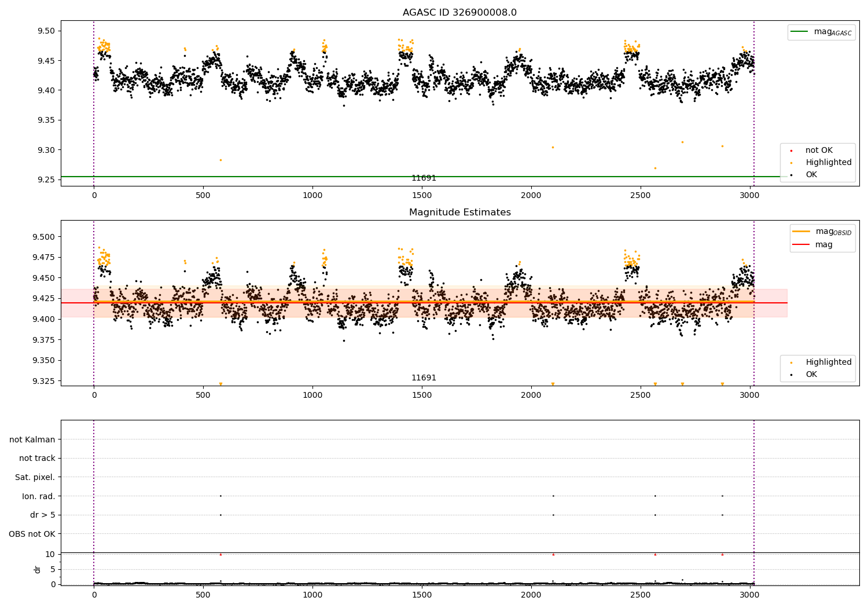Viewport: 868px width, 608px height.
Task: Click the orange 'Highlighted' legend marker in top plot
Action: tap(791, 163)
